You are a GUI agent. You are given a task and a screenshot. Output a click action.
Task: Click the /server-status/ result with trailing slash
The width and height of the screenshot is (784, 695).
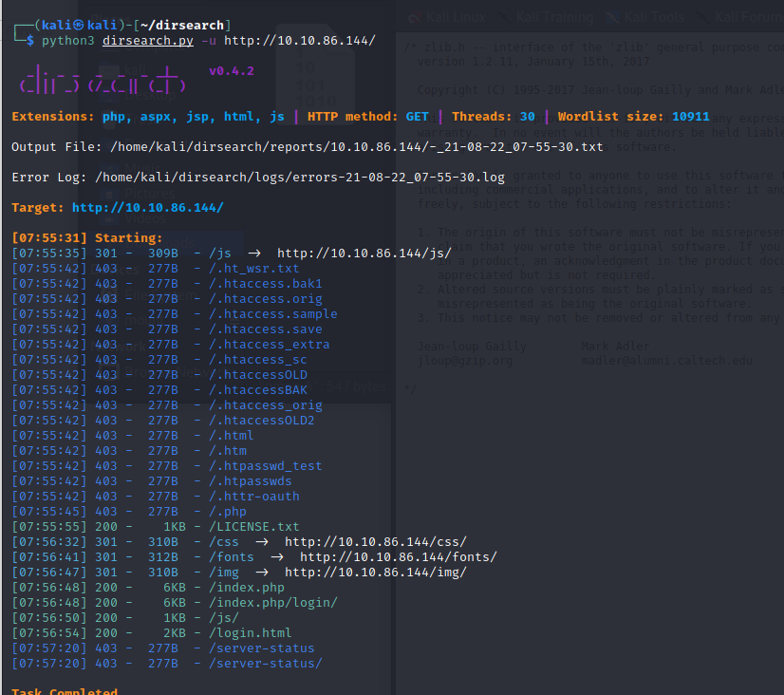265,664
